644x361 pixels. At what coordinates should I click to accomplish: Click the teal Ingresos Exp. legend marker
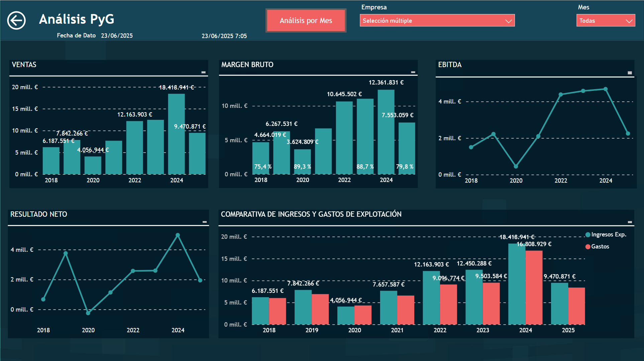click(x=587, y=234)
